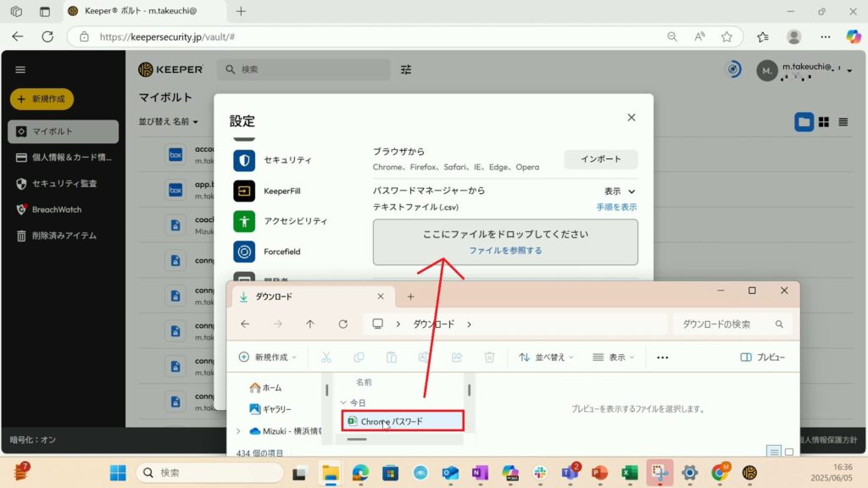
Task: Click the cut scissors icon in Explorer toolbar
Action: 326,358
